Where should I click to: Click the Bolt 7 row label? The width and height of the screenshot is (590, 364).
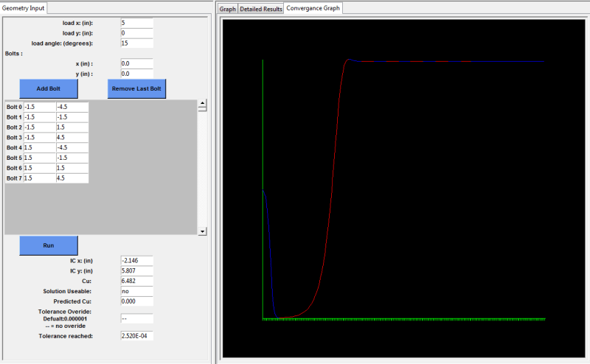click(14, 178)
